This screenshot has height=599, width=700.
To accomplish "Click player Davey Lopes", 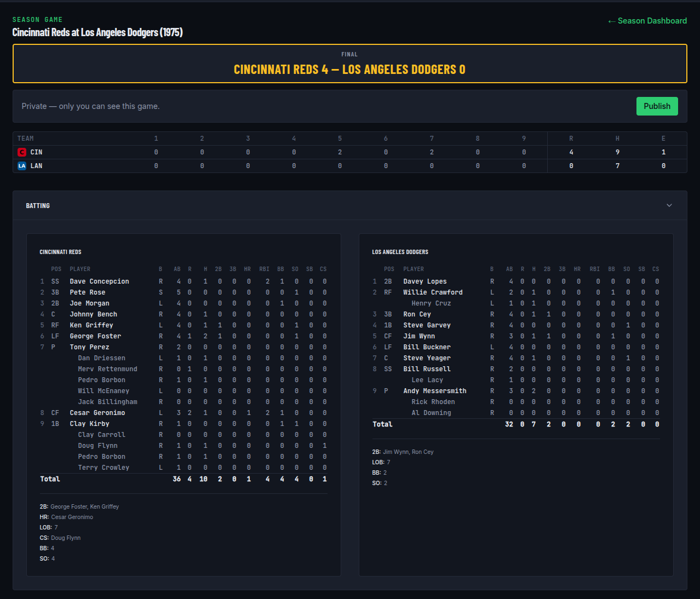I will [425, 281].
